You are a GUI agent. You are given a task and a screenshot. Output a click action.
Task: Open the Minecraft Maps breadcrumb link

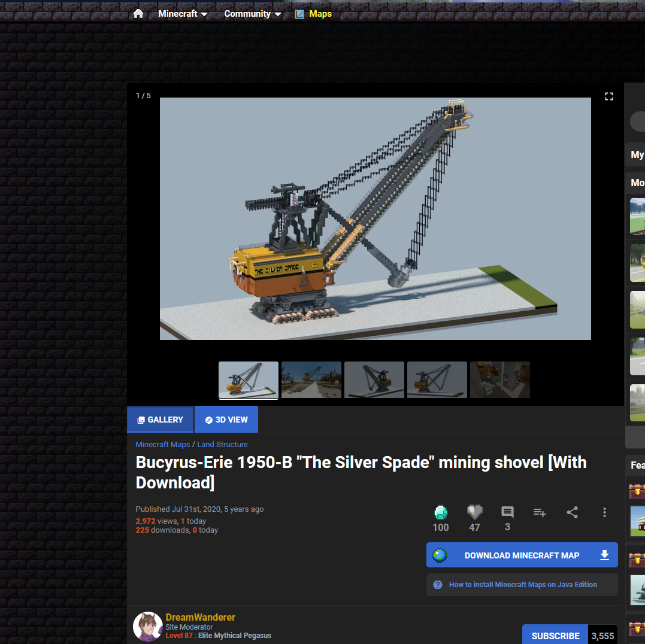coord(162,444)
